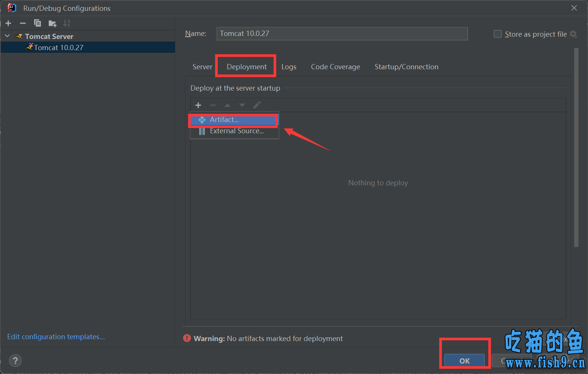Copy the selected run configuration
This screenshot has height=374, width=588.
tap(37, 23)
